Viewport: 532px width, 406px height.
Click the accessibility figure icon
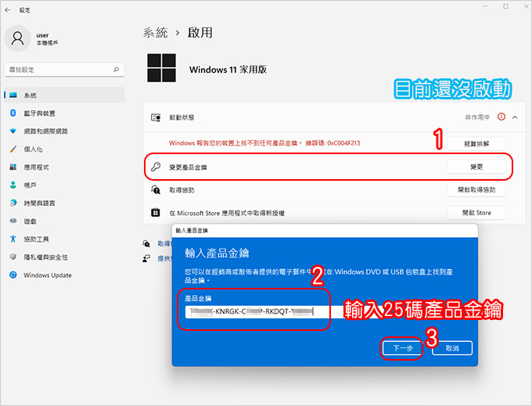pyautogui.click(x=13, y=239)
